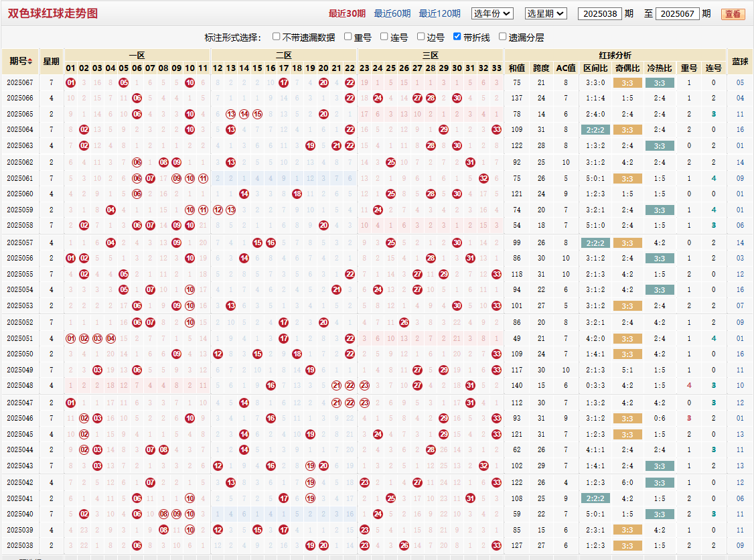The height and width of the screenshot is (560, 754).
Task: Click teal 3:3 badge in row 2025063
Action: pos(660,146)
